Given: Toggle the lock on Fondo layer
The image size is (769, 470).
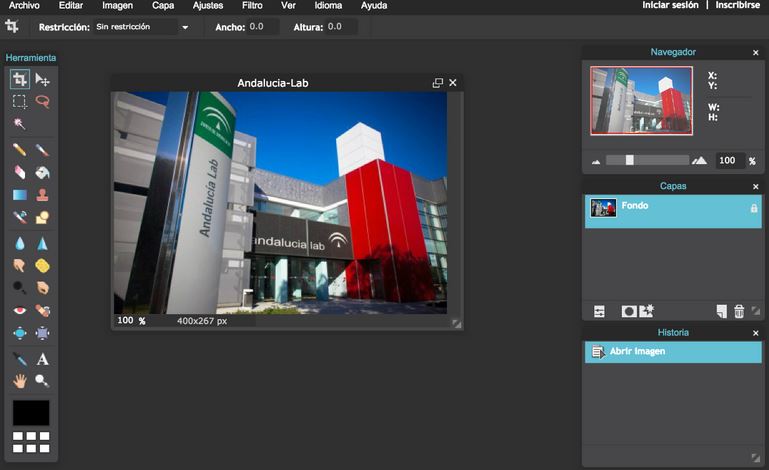Looking at the screenshot, I should tap(754, 208).
